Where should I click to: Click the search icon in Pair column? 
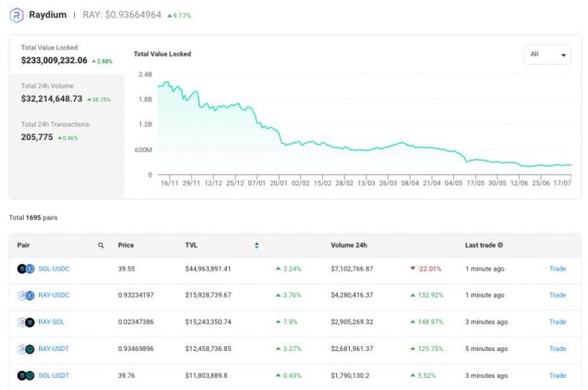[x=101, y=245]
